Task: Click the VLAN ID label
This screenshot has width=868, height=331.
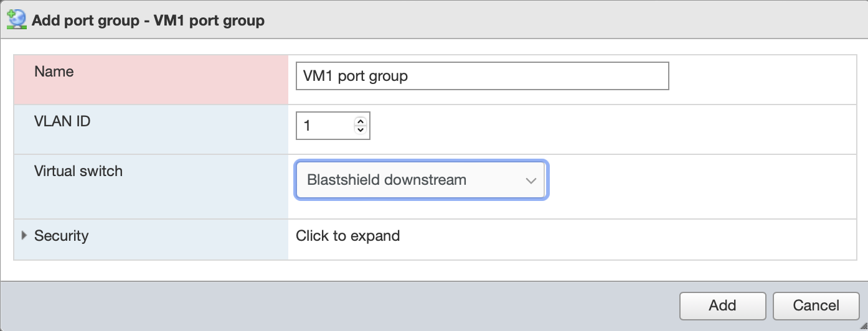Action: pos(62,121)
